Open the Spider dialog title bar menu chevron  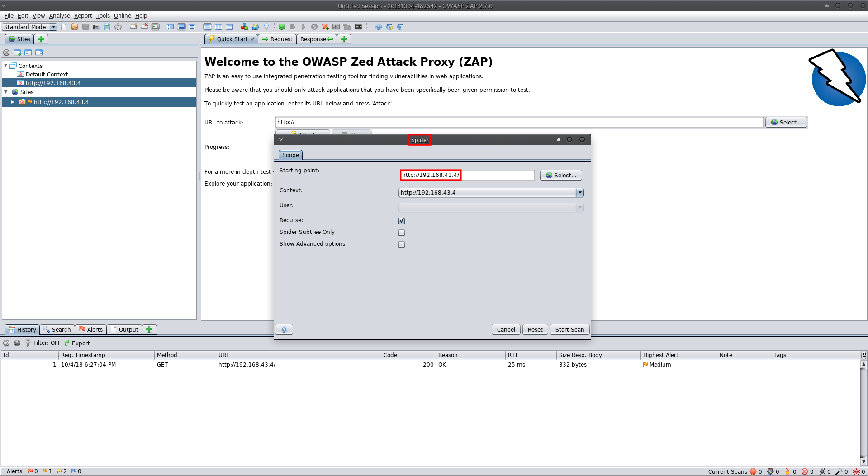tap(281, 140)
